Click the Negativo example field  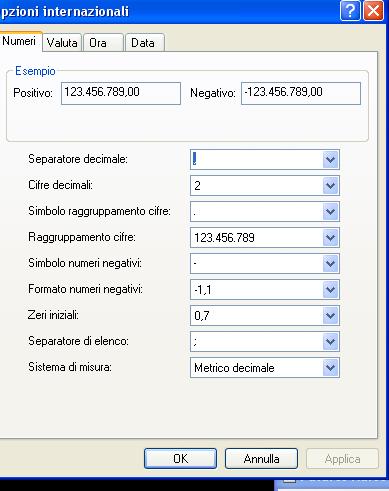[301, 93]
